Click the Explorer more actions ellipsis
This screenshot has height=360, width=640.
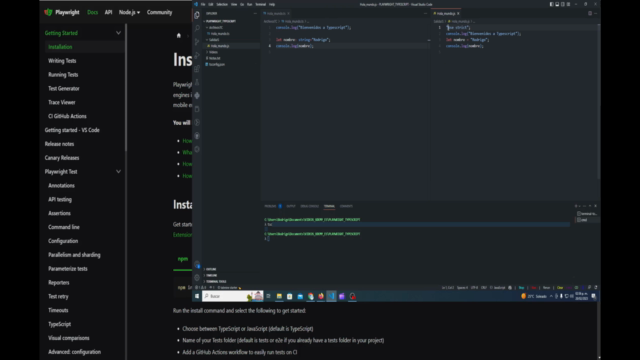click(x=255, y=13)
